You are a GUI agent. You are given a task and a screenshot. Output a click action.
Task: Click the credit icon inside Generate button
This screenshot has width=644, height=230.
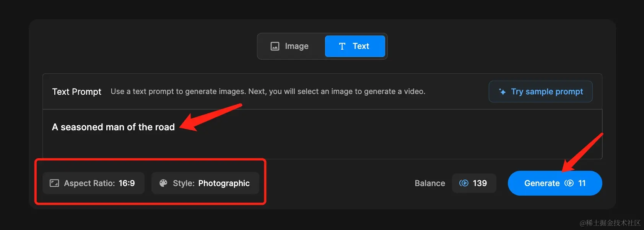[569, 183]
